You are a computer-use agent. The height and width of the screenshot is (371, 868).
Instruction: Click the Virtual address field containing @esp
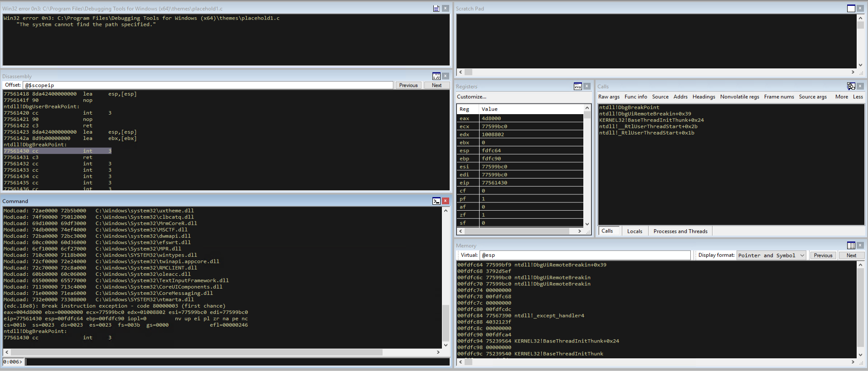coord(585,255)
